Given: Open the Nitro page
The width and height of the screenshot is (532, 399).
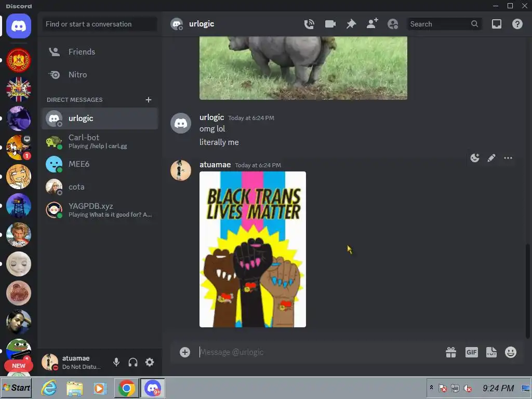Looking at the screenshot, I should [x=100, y=74].
